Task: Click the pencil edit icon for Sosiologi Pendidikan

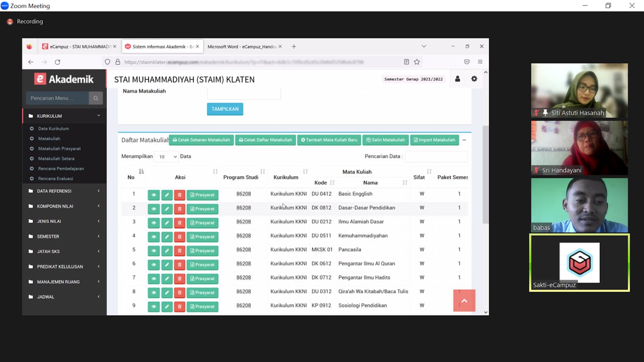Action: point(167,306)
